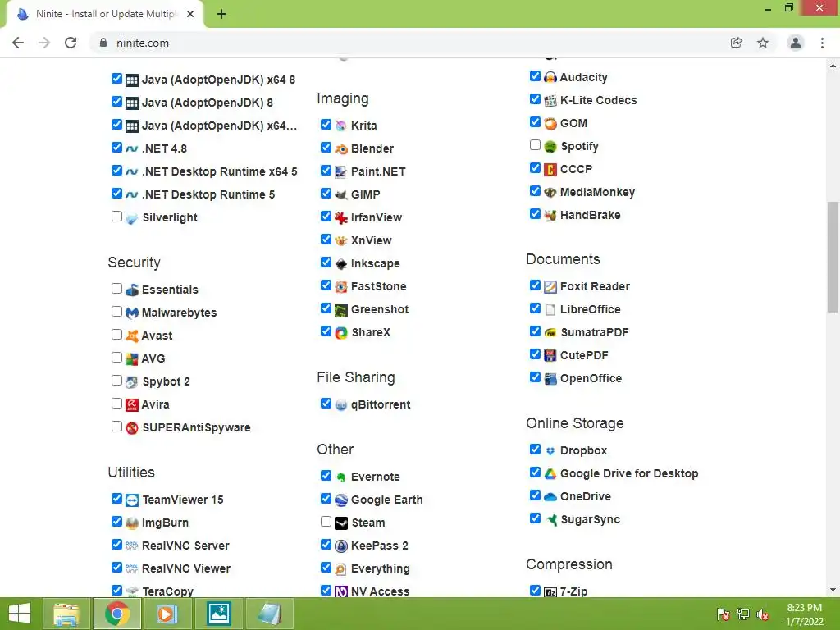This screenshot has width=840, height=630.
Task: Click the RealVNC Viewer label
Action: [x=186, y=569]
